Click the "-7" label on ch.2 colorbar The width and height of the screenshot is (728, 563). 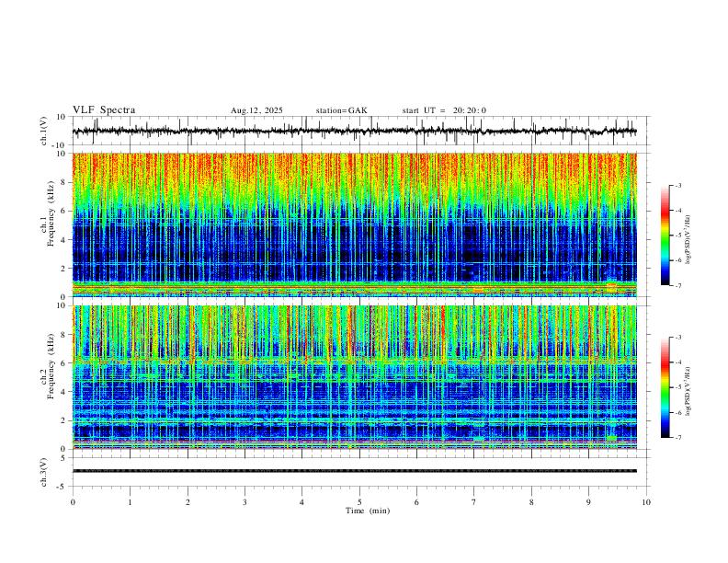677,438
